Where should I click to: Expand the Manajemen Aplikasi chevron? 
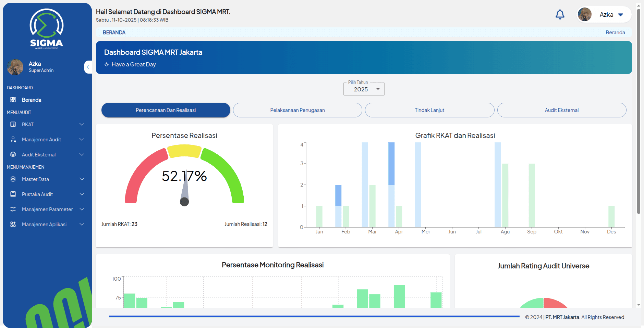tap(82, 224)
